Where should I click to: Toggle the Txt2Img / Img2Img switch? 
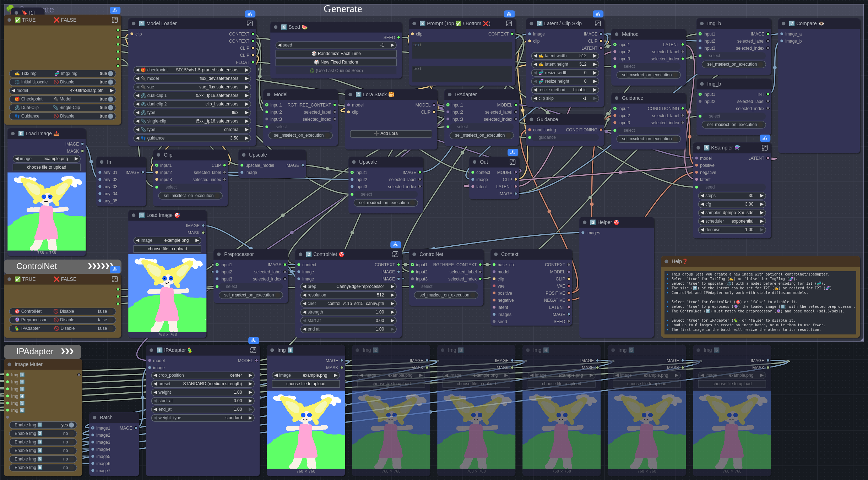click(110, 73)
